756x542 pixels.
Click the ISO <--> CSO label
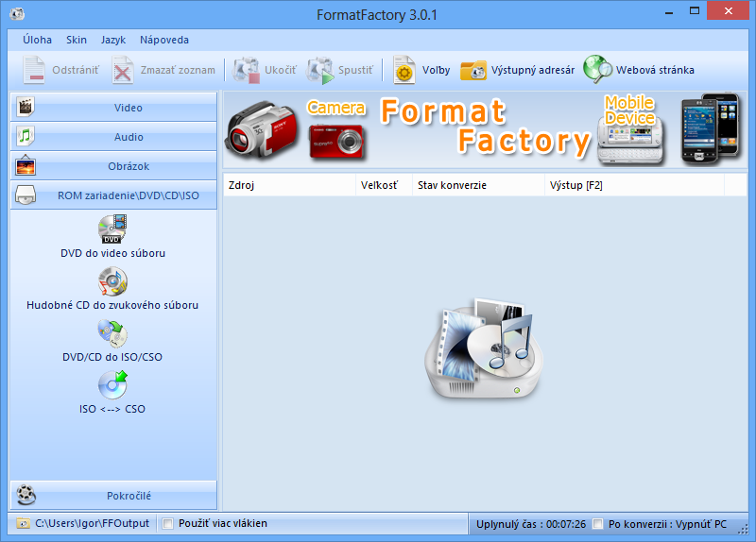click(x=112, y=409)
